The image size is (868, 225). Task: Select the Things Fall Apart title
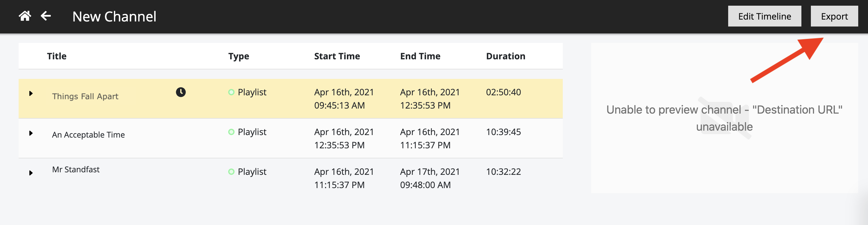[x=85, y=96]
